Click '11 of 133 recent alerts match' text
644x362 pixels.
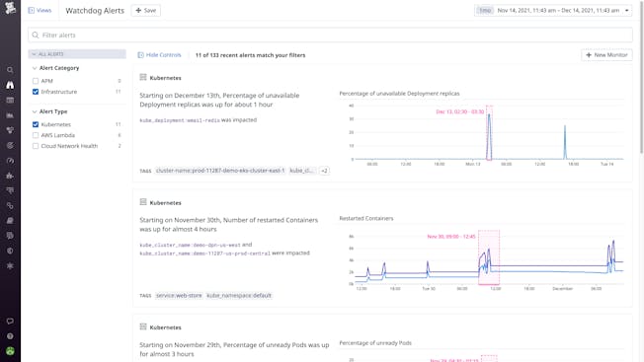pos(250,55)
